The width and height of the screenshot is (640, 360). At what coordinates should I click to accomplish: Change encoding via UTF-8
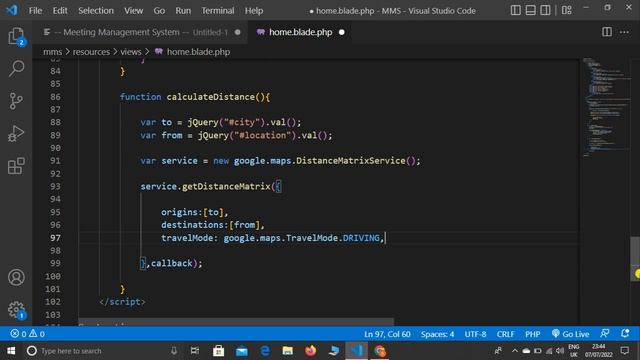click(475, 334)
